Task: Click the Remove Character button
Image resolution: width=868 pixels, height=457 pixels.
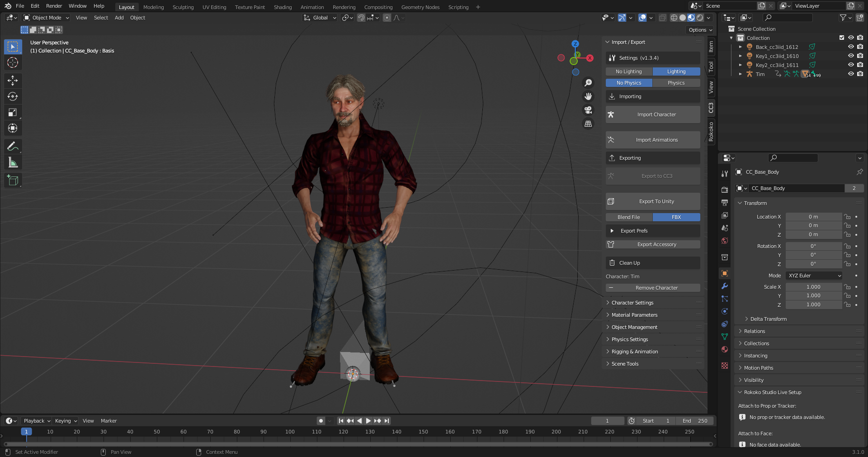Action: point(653,288)
